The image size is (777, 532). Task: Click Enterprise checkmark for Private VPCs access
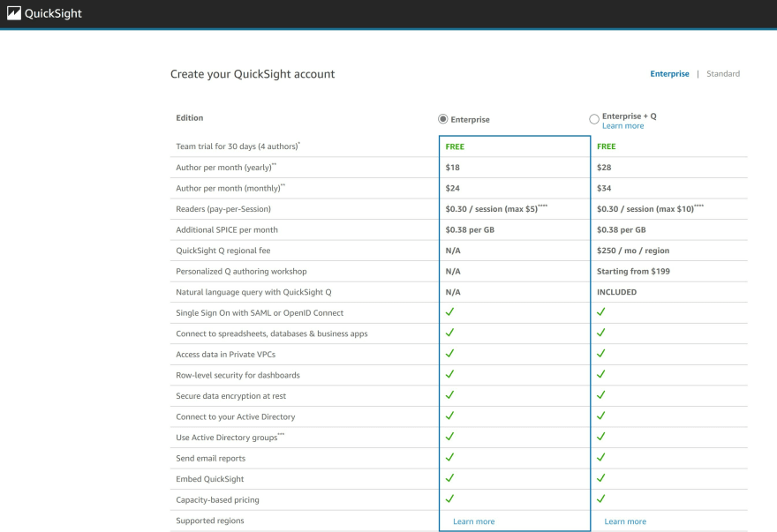449,354
